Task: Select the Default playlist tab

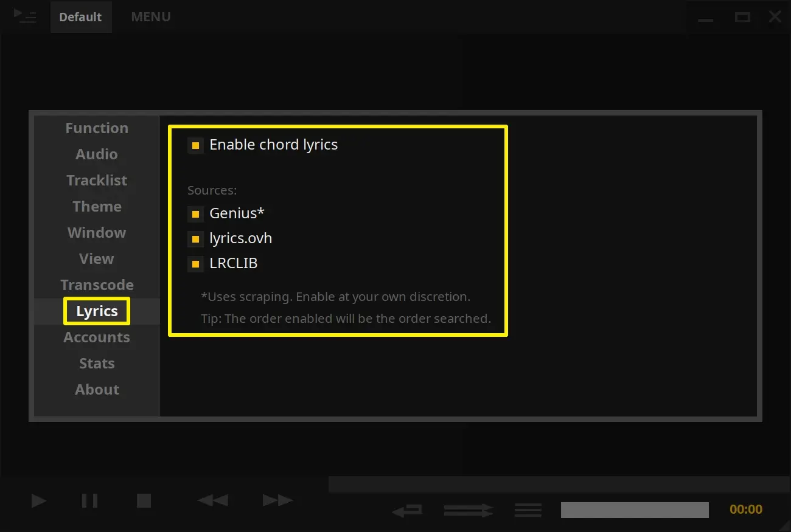Action: coord(80,17)
